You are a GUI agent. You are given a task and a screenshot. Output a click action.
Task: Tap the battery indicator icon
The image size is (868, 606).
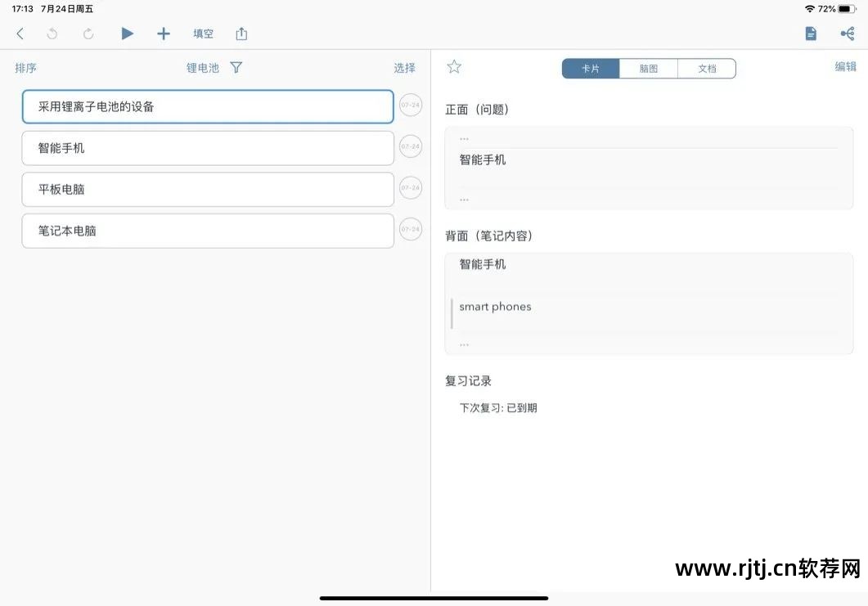click(847, 9)
